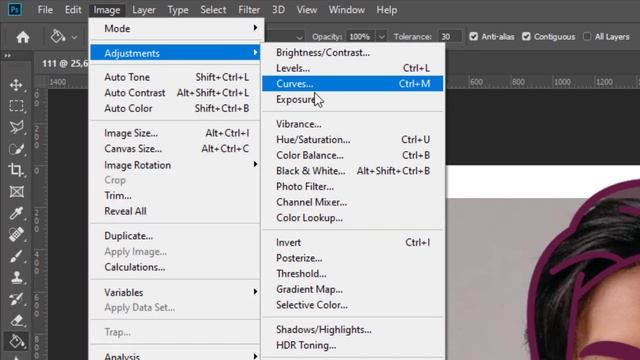Choose Exposure adjustment
Screen dimensions: 640x360
click(353, 99)
